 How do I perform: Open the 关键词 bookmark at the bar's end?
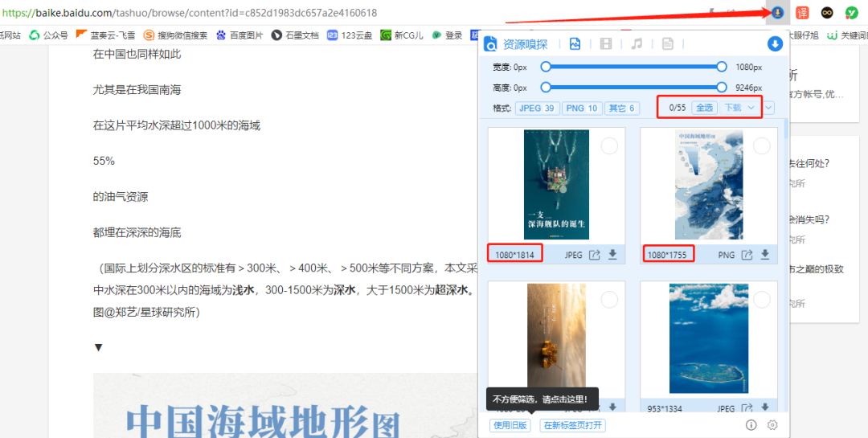847,35
